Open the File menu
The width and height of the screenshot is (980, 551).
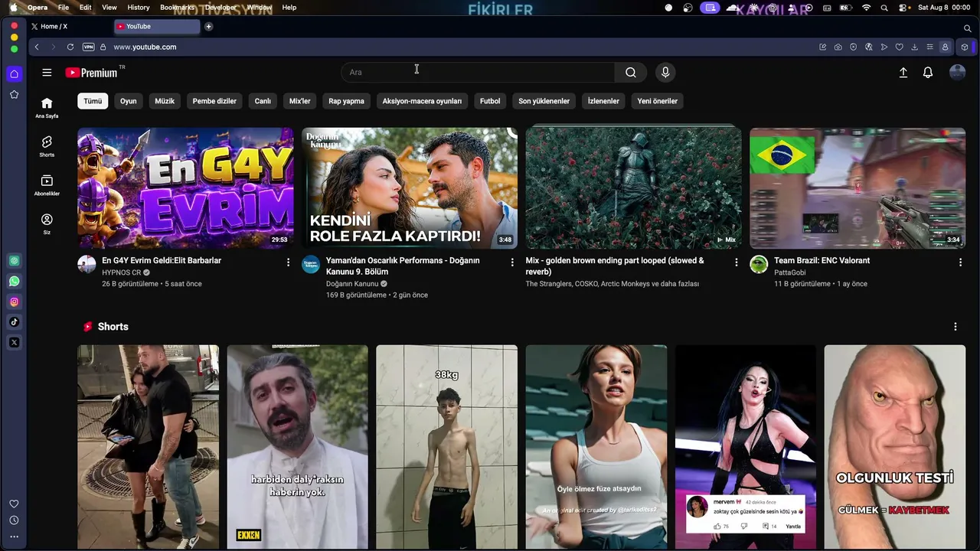[x=64, y=8]
